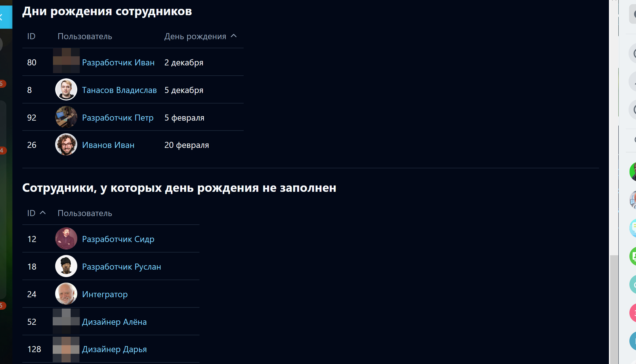This screenshot has height=364, width=636.
Task: Sort by День рождения column chevron
Action: (234, 36)
